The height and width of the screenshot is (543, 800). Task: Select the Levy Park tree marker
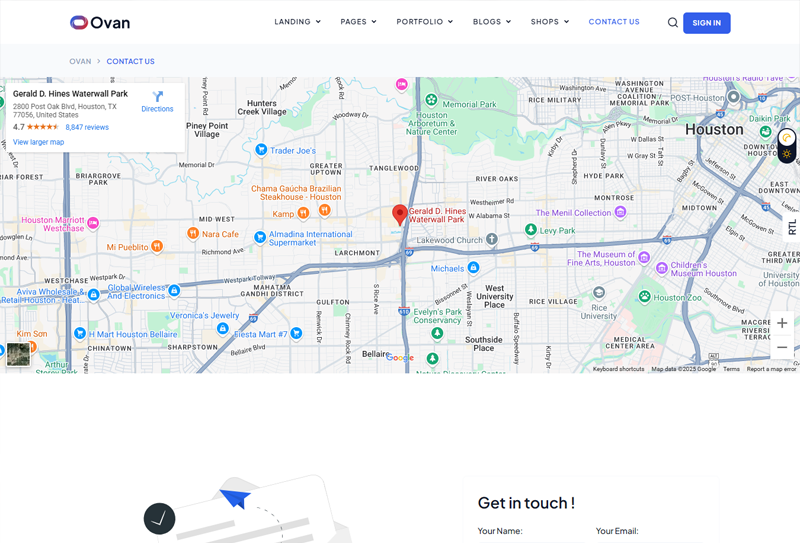coord(531,230)
